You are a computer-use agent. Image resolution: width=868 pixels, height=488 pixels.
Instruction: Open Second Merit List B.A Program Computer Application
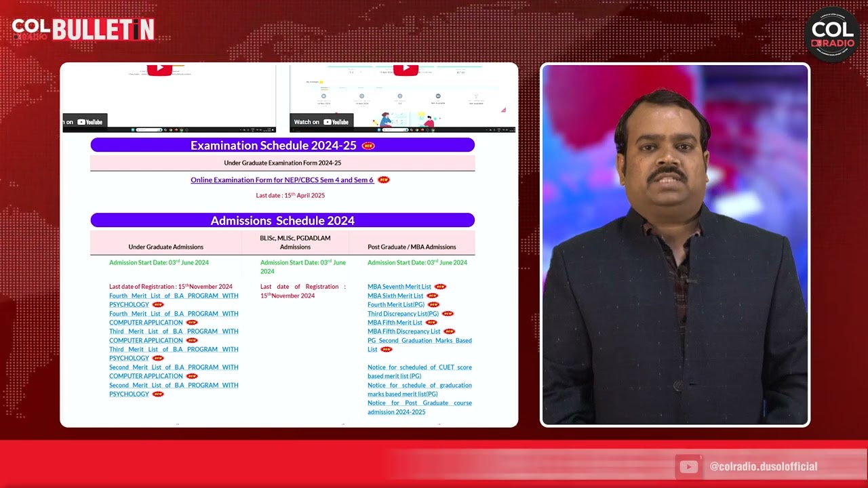coord(174,371)
